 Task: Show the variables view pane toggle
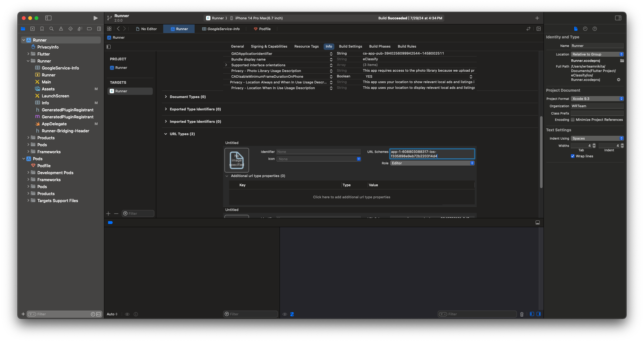pos(532,314)
